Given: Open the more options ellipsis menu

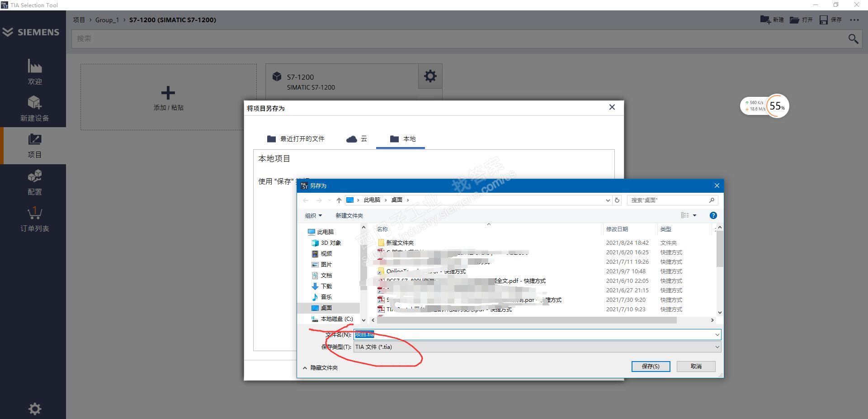Looking at the screenshot, I should [x=854, y=20].
